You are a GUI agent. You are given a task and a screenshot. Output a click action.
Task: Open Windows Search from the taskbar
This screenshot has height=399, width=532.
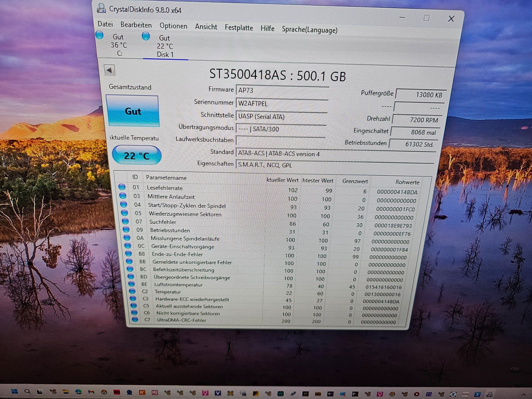pos(27,392)
